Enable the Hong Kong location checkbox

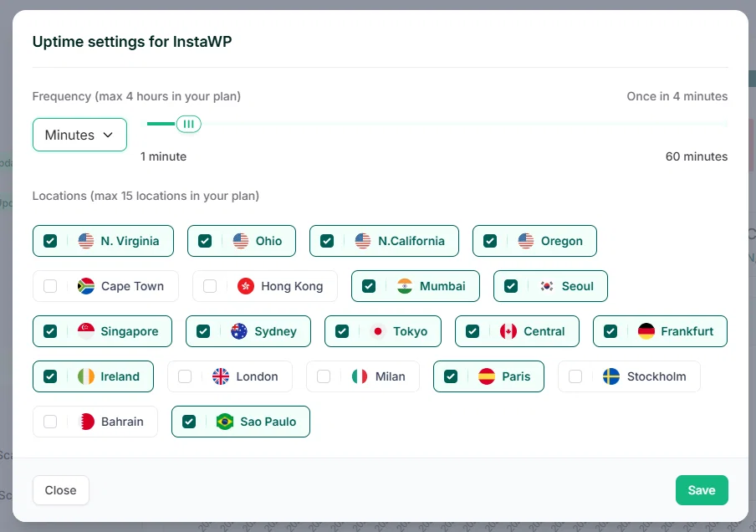coord(210,286)
